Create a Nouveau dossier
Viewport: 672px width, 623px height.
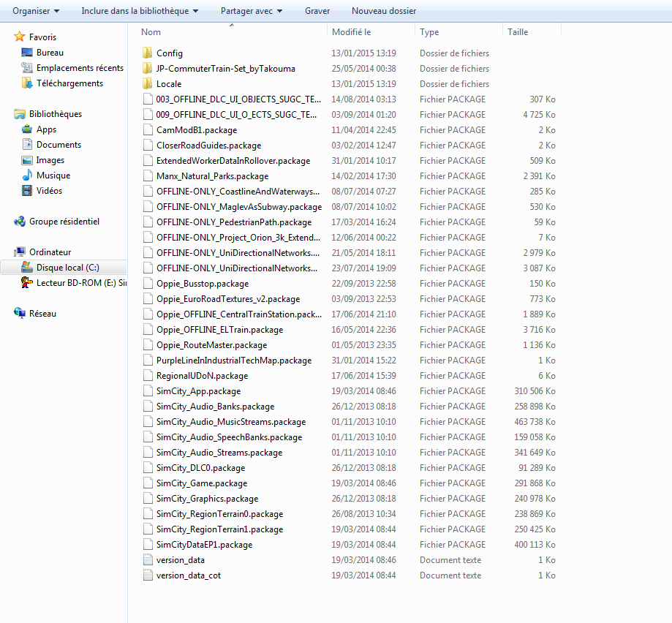(x=384, y=11)
